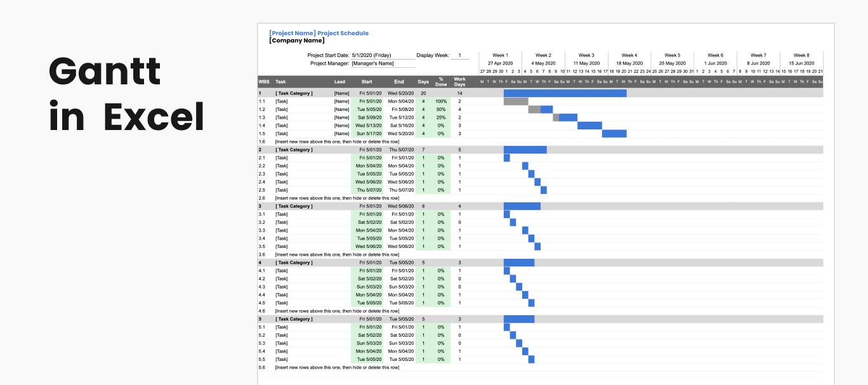Screen dimensions: 868x385
Task: Click the Week 1 timeline header
Action: pyautogui.click(x=500, y=55)
